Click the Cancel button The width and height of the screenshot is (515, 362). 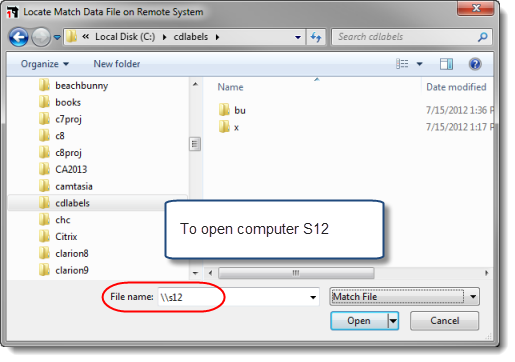coord(444,321)
